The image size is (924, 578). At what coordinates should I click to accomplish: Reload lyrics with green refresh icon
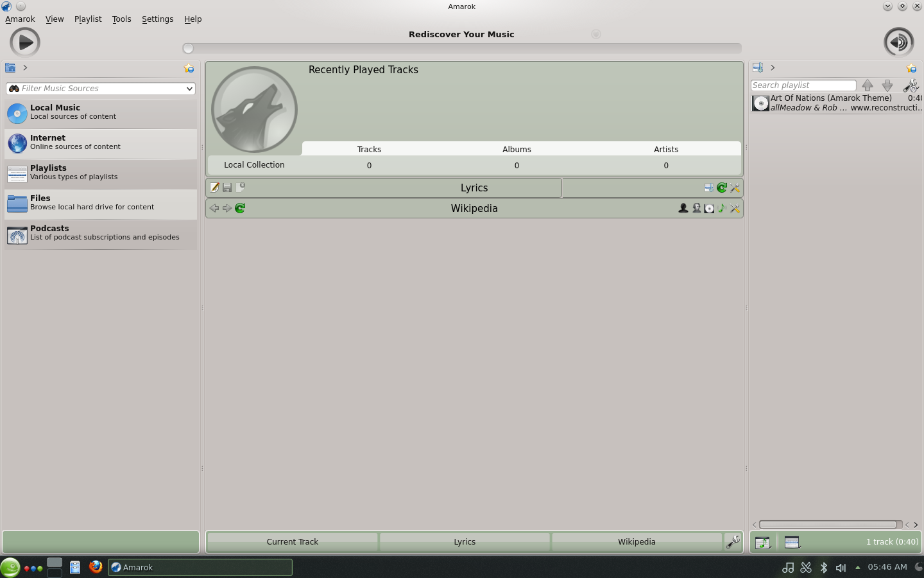722,188
